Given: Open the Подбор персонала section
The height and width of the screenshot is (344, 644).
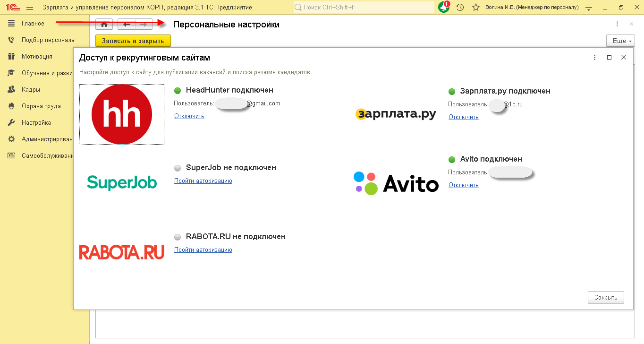Looking at the screenshot, I should (44, 40).
